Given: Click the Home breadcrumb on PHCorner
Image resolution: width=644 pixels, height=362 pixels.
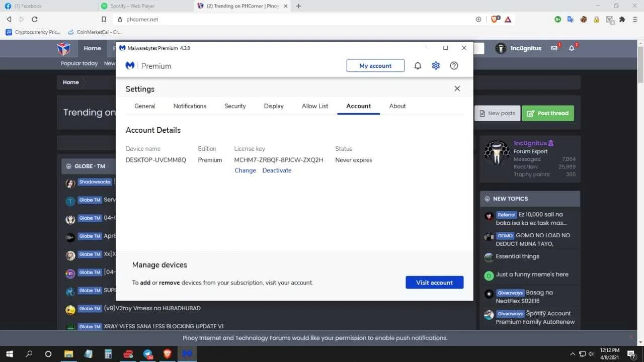Looking at the screenshot, I should (71, 82).
